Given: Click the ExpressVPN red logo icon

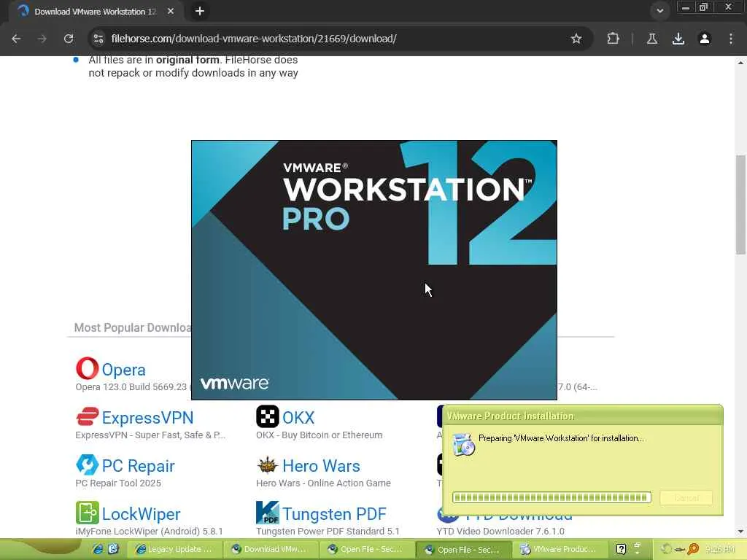Looking at the screenshot, I should [88, 416].
